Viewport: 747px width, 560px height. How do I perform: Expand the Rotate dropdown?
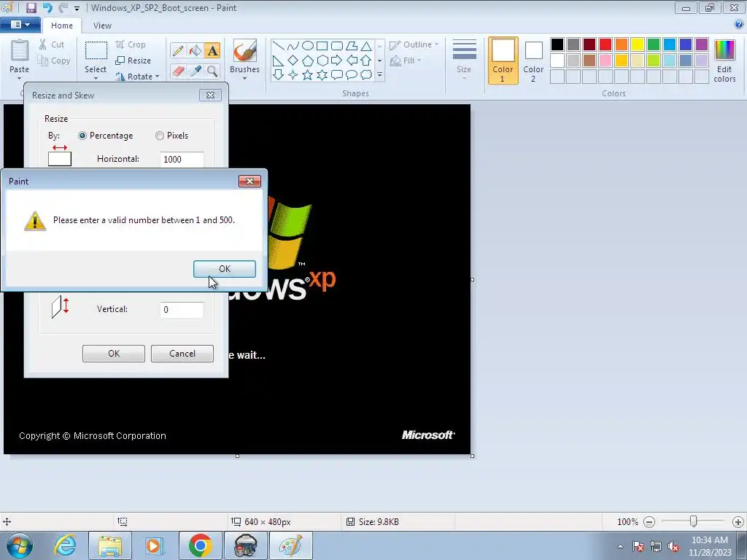158,76
